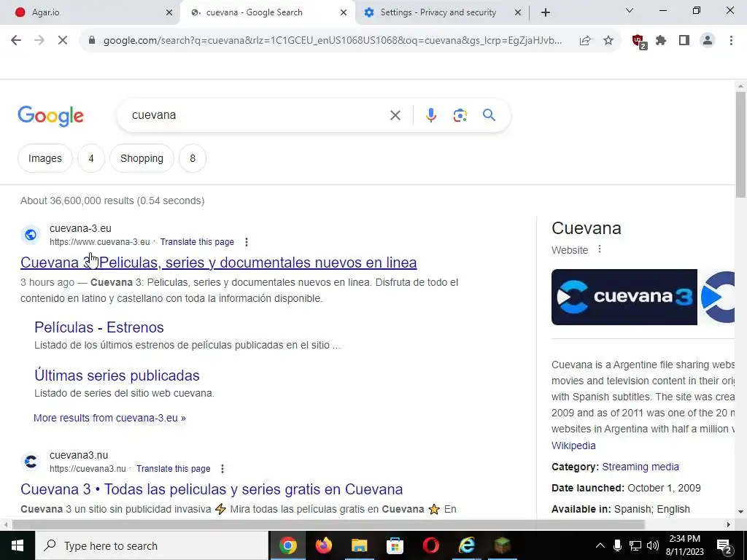The width and height of the screenshot is (747, 560).
Task: Click the partially visible second Cuevana logo image
Action: (718, 297)
